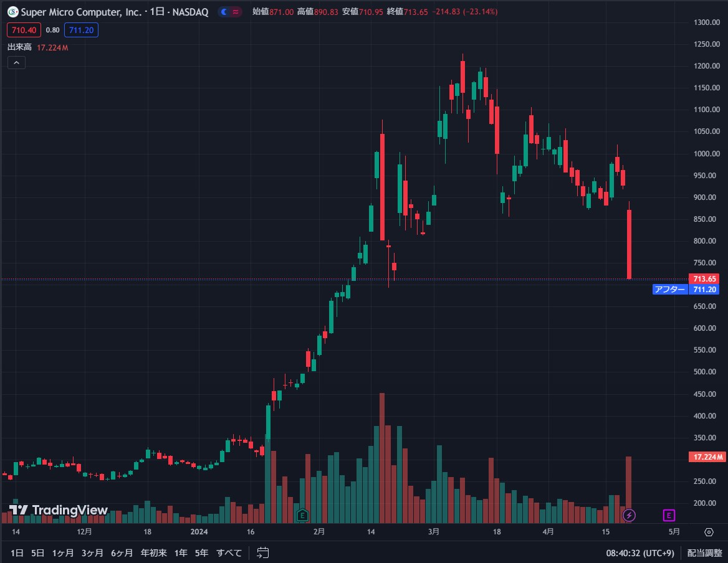728x563 pixels.
Task: Open the magenta E upcoming earnings marker
Action: click(x=669, y=515)
